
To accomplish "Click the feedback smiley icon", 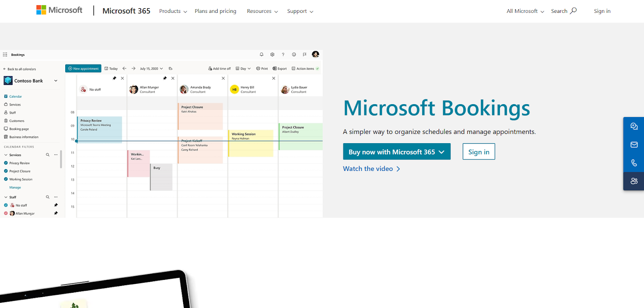I will click(x=294, y=54).
